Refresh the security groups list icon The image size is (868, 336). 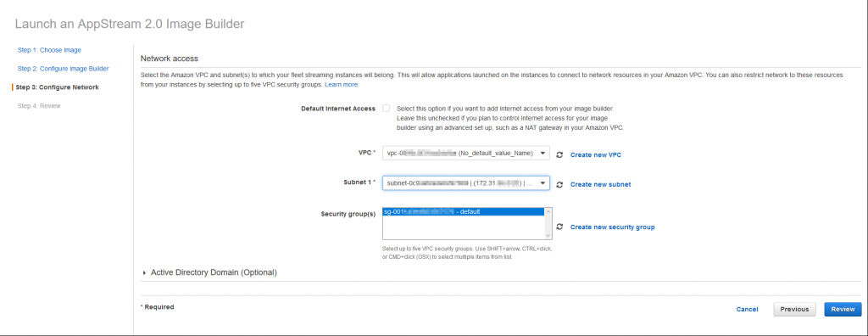(559, 227)
